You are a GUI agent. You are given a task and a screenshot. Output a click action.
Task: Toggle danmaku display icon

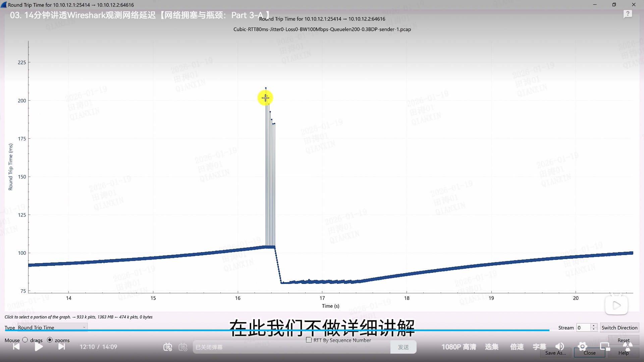click(168, 347)
